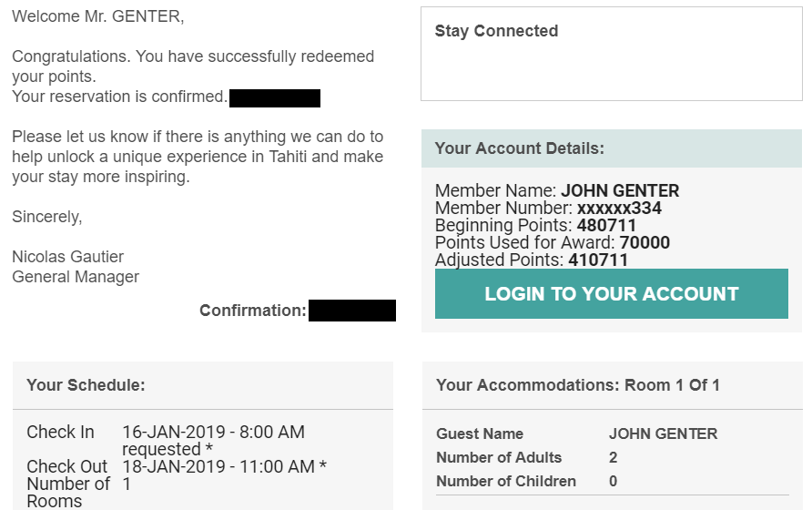Click the masked Member Number xxxxxx334
This screenshot has width=812, height=510.
[619, 209]
